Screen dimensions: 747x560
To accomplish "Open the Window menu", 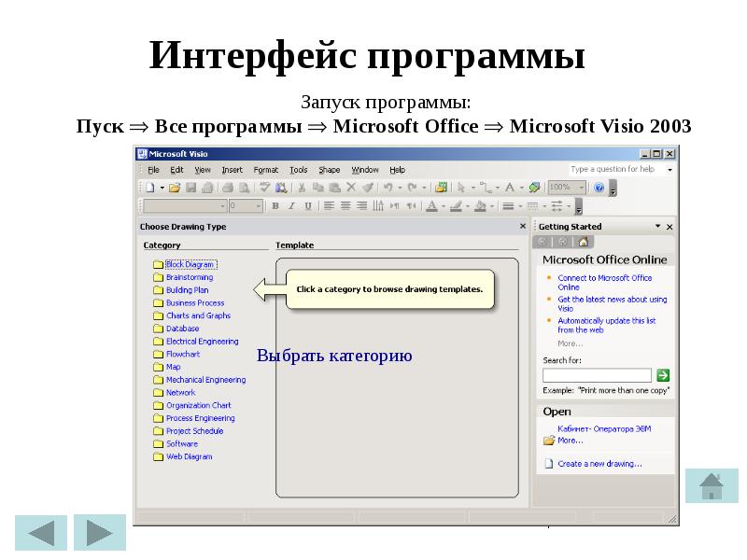I will pyautogui.click(x=365, y=170).
